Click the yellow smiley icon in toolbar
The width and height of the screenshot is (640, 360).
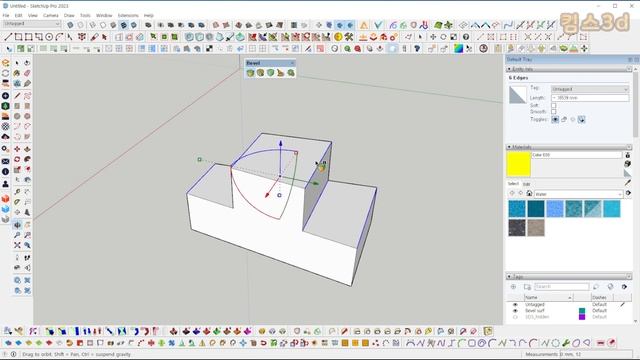338,37
